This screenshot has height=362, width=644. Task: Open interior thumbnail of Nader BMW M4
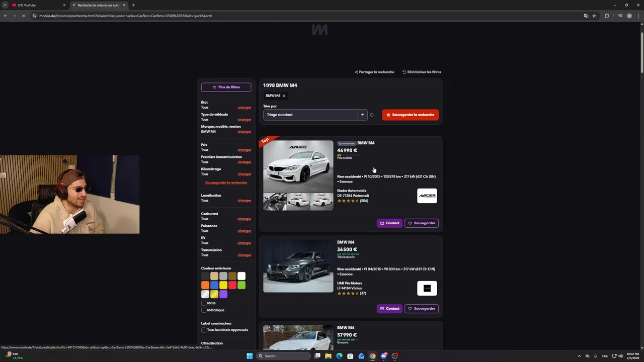click(275, 202)
